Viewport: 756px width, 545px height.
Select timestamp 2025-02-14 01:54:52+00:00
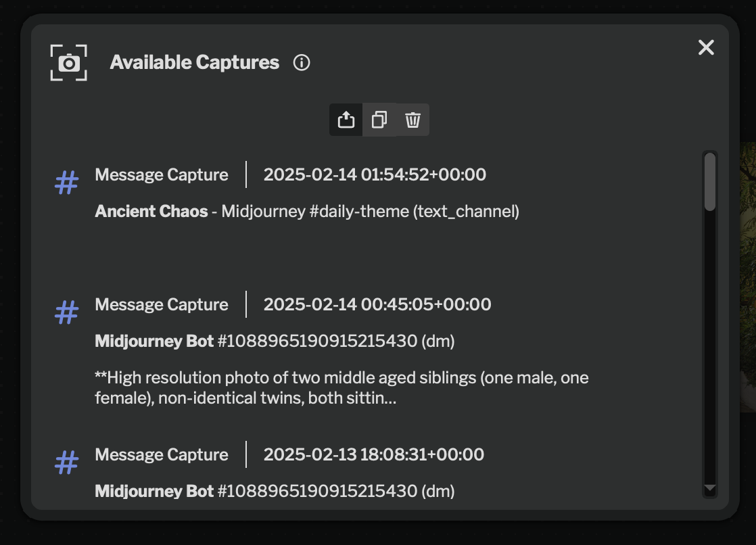click(375, 174)
